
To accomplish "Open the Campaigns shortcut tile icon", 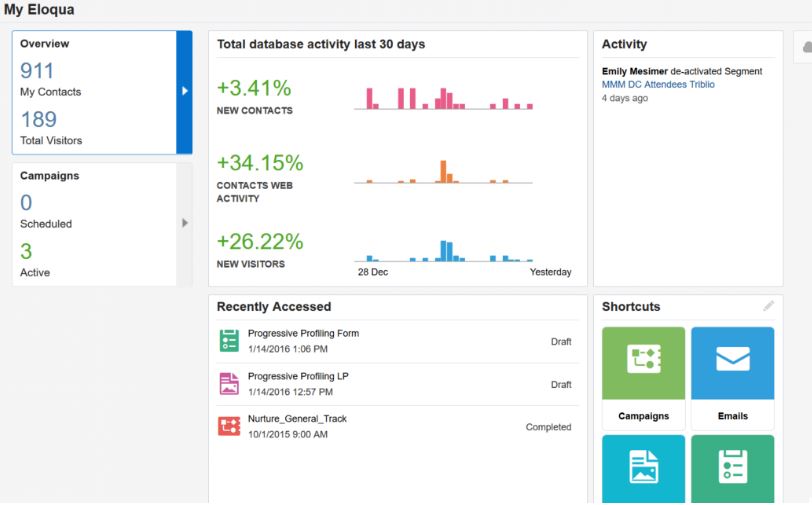I will pos(643,358).
